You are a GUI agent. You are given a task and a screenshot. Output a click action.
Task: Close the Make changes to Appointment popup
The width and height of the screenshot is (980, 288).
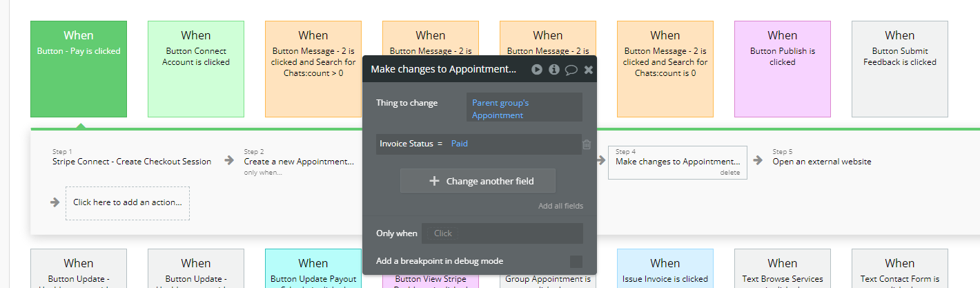tap(589, 69)
